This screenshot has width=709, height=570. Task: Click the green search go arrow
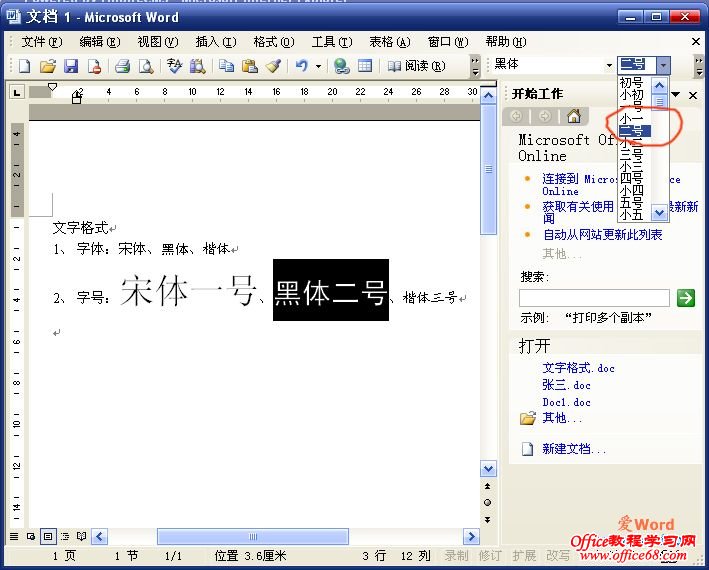pos(685,297)
